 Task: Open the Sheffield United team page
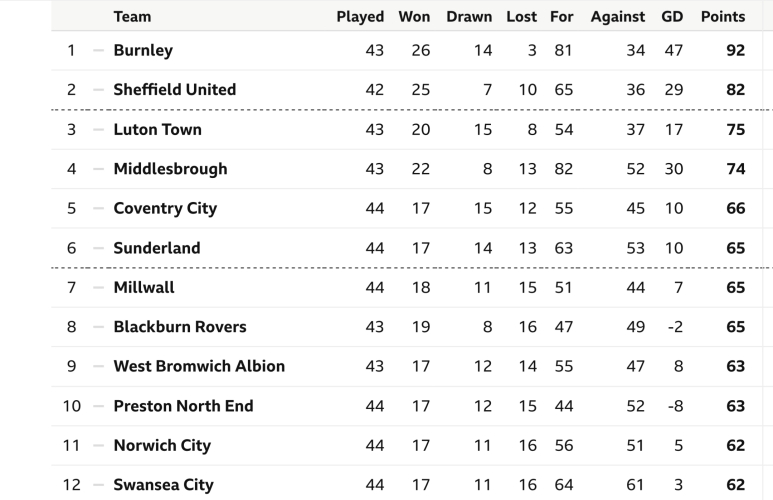(175, 90)
